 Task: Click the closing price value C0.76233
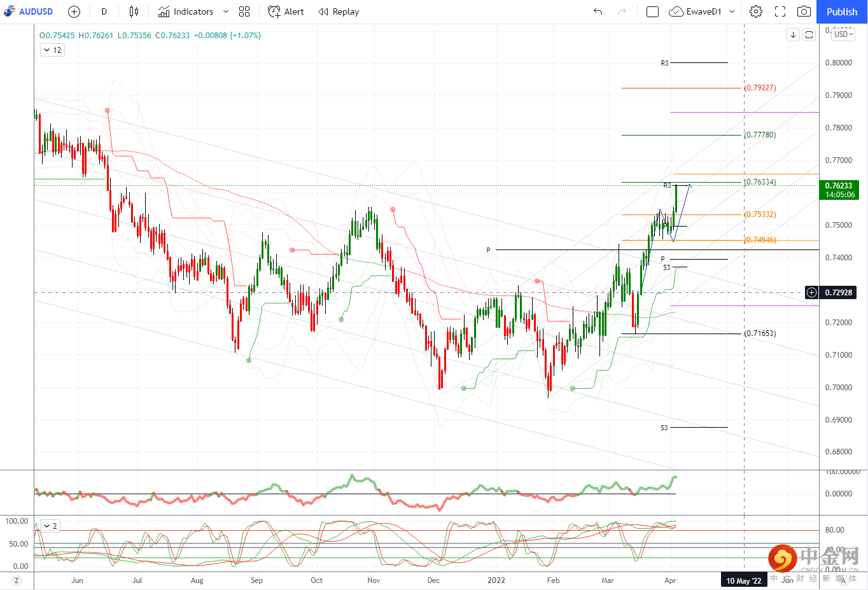point(172,36)
